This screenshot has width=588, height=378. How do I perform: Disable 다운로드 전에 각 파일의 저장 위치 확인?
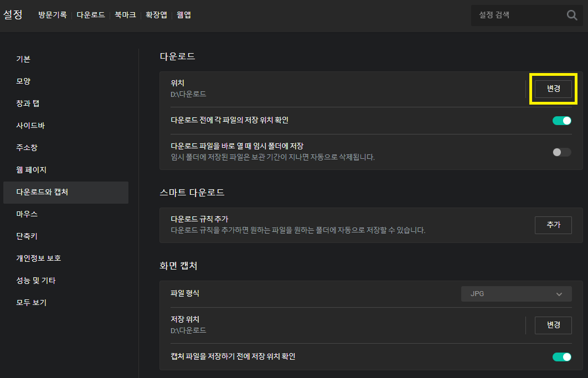coord(561,120)
